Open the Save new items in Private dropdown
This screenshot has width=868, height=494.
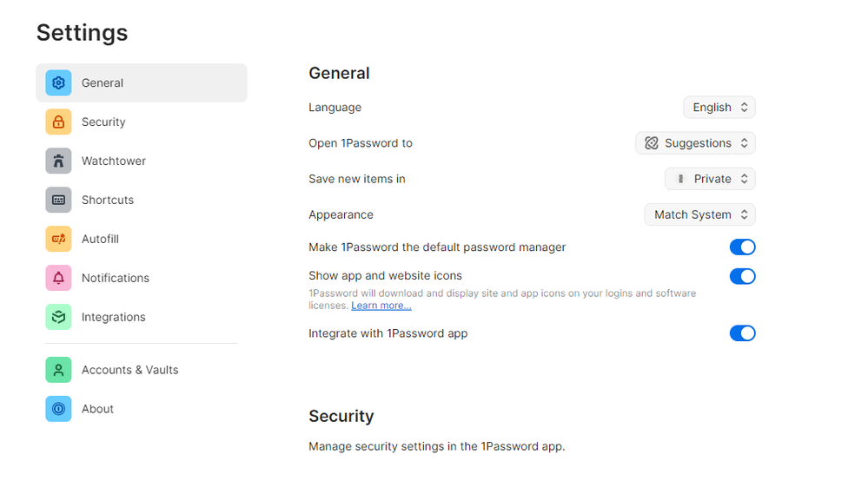(710, 179)
